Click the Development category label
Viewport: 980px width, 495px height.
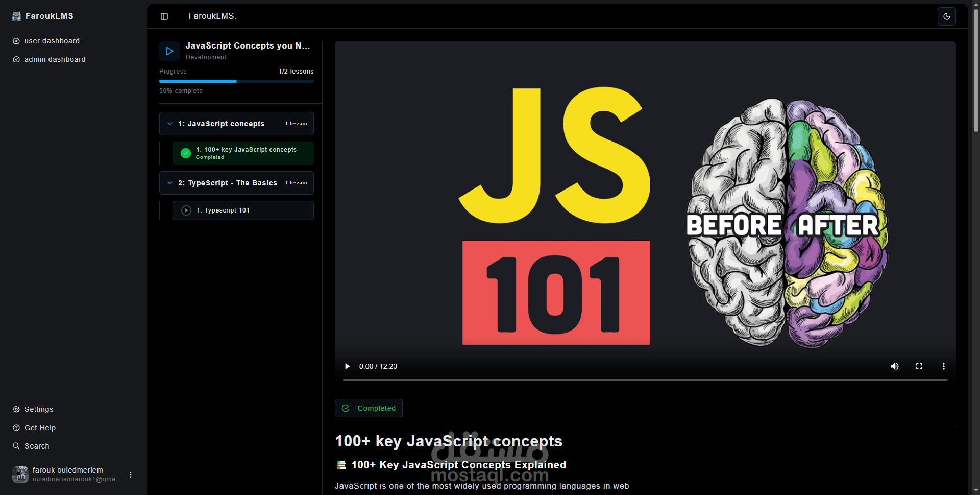pyautogui.click(x=206, y=57)
